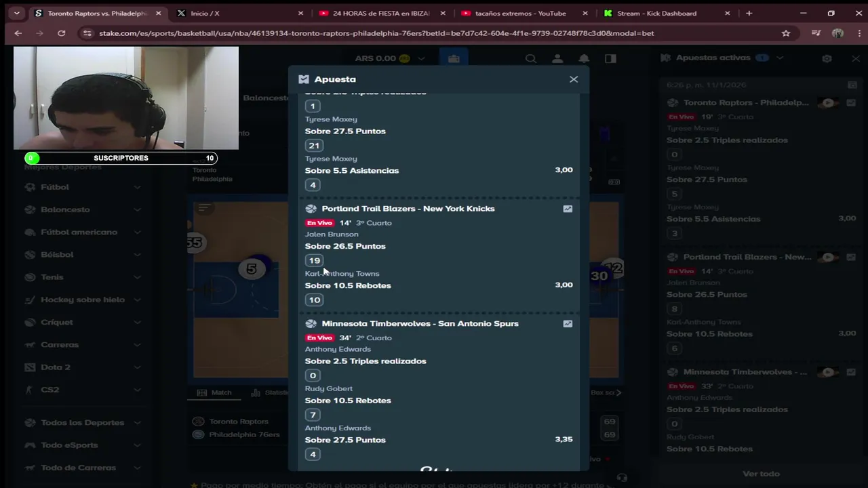Expand Fútbol americano in the sidebar
Viewport: 868px width, 488px height.
pyautogui.click(x=137, y=232)
